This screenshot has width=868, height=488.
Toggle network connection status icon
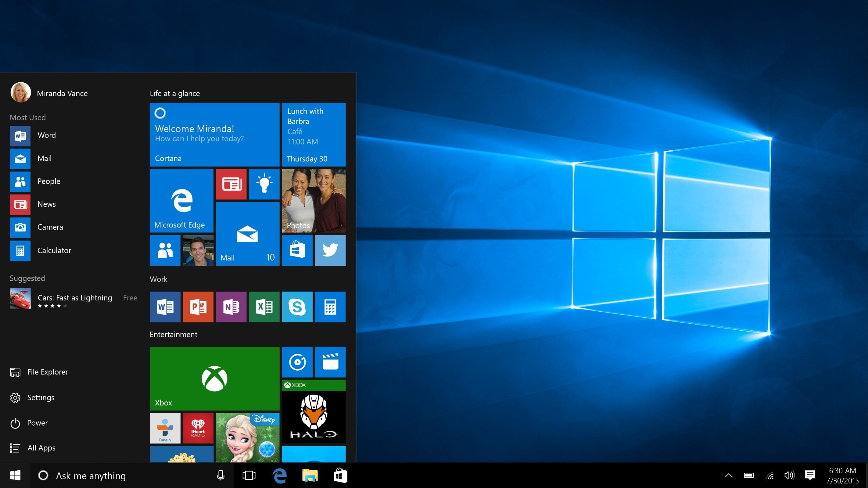pyautogui.click(x=769, y=475)
